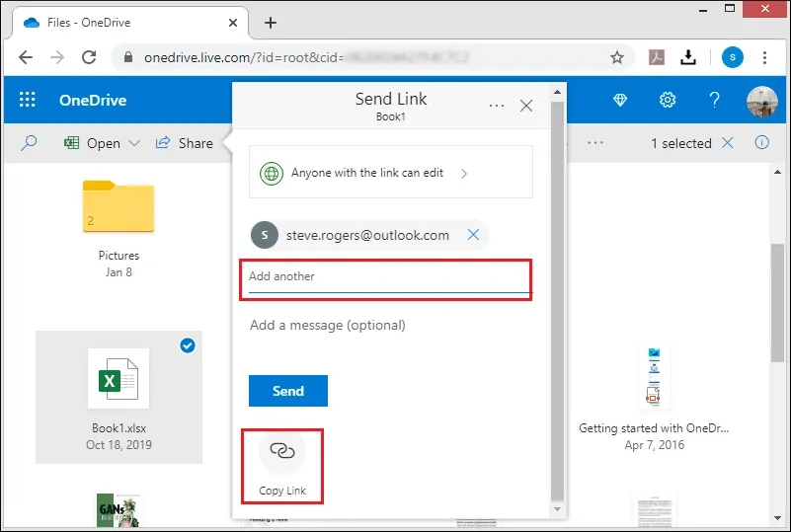Open OneDrive settings gear
The width and height of the screenshot is (791, 532).
(668, 100)
